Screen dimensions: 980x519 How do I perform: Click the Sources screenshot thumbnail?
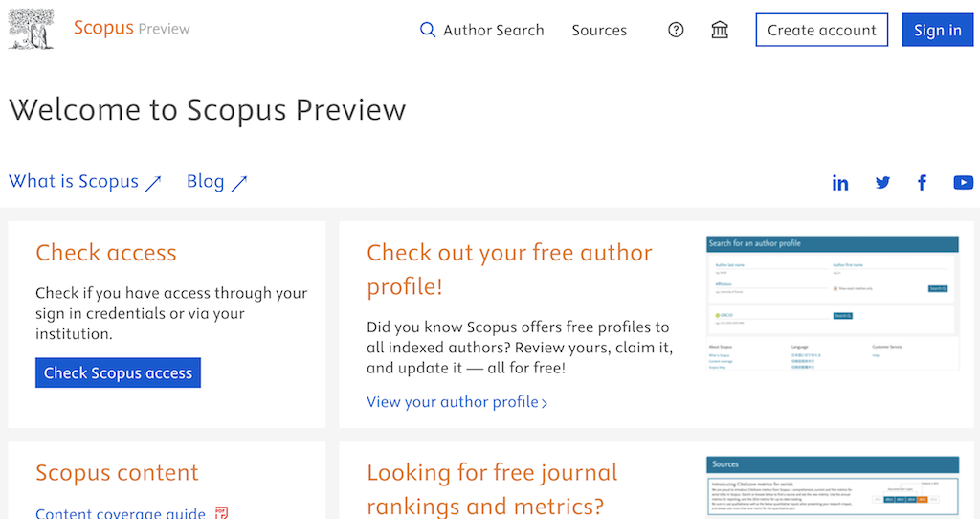pyautogui.click(x=832, y=487)
